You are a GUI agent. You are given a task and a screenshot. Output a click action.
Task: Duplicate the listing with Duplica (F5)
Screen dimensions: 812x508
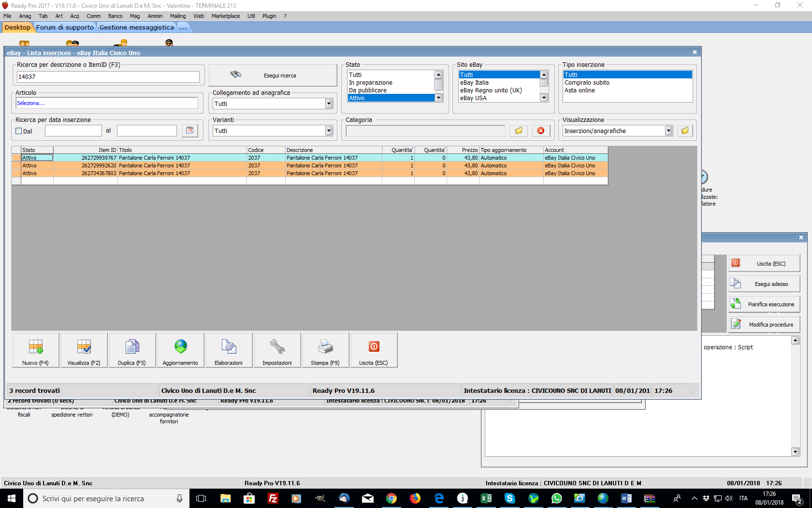coord(132,350)
